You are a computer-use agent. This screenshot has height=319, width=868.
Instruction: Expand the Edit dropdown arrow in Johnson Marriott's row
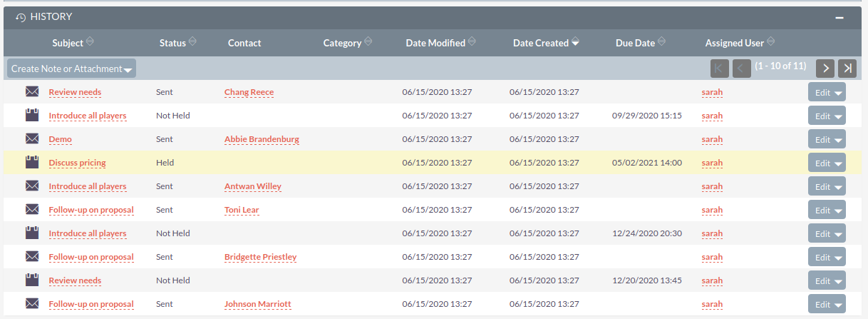tap(839, 305)
